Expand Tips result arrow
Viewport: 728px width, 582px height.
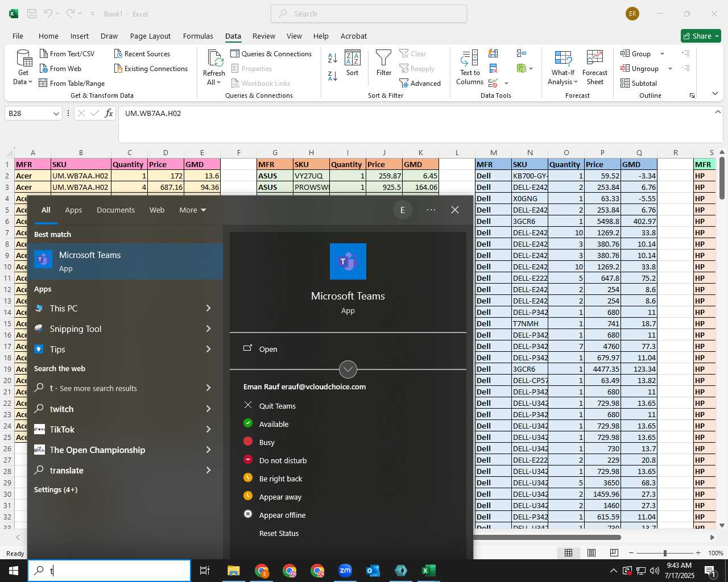(x=208, y=349)
